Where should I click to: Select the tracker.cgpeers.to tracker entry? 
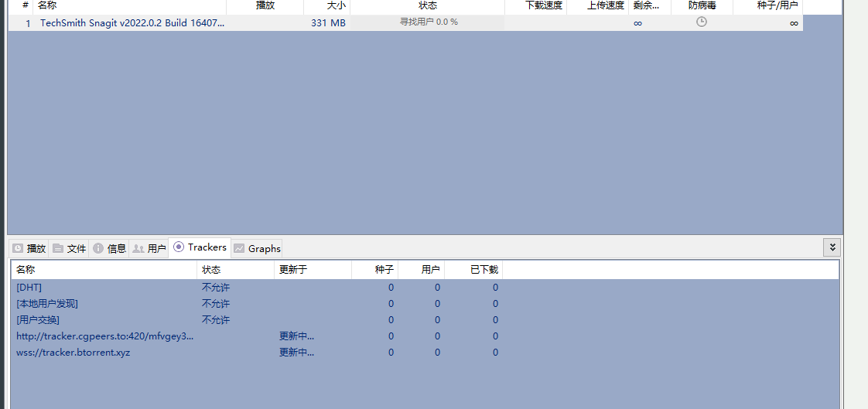point(425,336)
